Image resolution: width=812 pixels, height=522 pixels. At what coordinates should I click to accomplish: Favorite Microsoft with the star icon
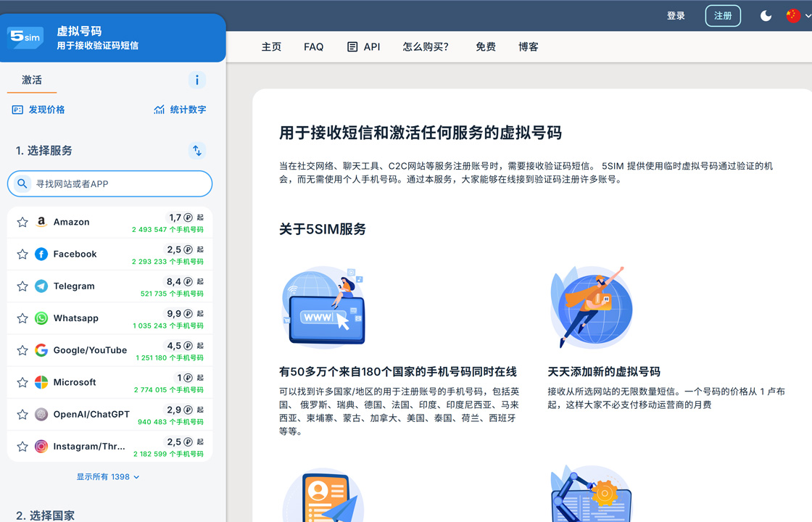[x=22, y=383]
